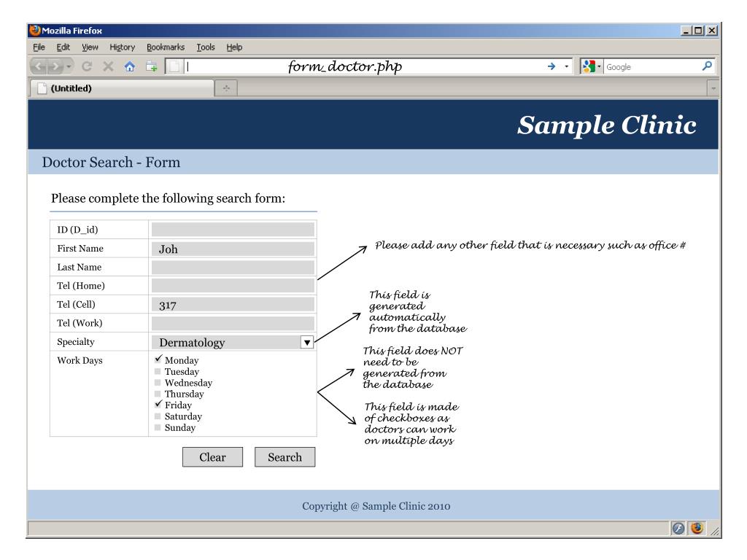
Task: Click the Tel (Cell) field containing 317
Action: pos(233,304)
